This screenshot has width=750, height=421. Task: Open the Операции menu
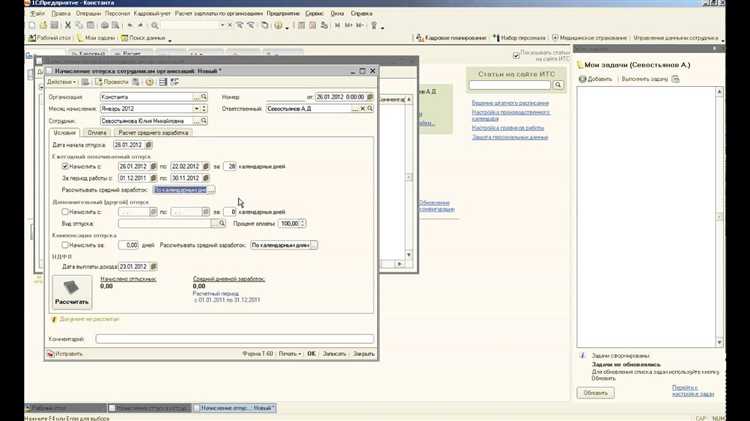tap(88, 13)
